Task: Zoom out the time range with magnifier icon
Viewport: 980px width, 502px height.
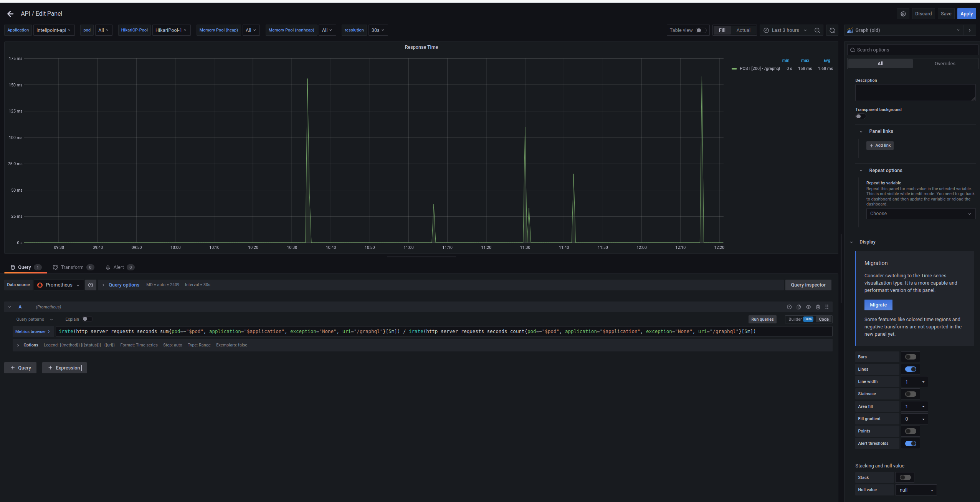Action: 817,30
